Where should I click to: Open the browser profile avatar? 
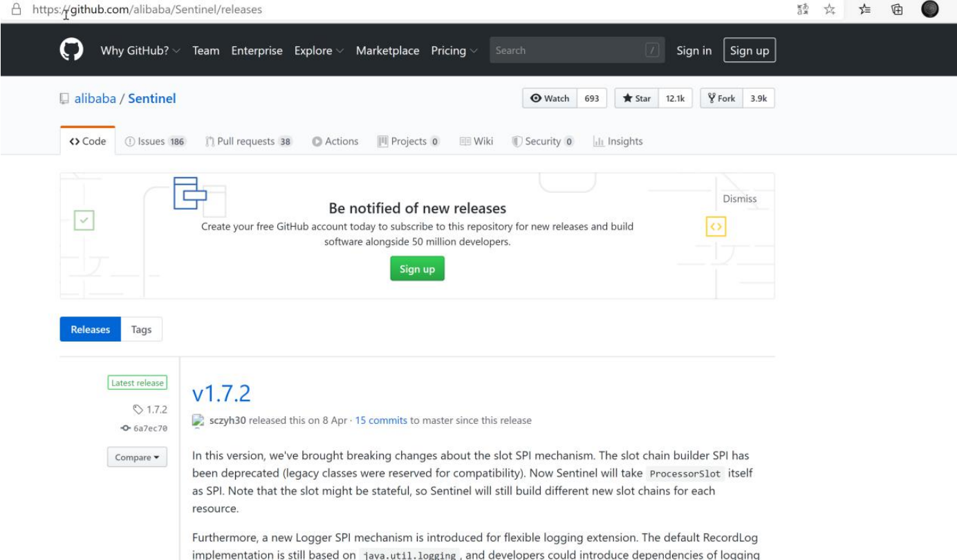930,9
